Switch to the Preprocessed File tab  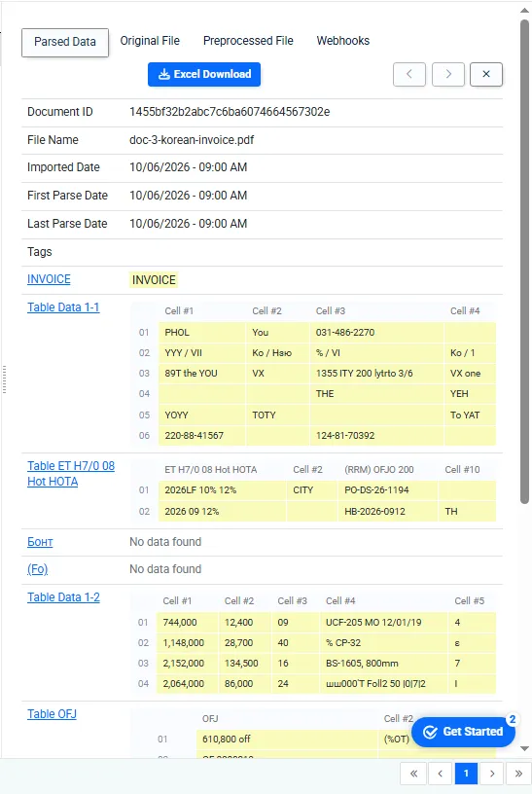click(248, 41)
